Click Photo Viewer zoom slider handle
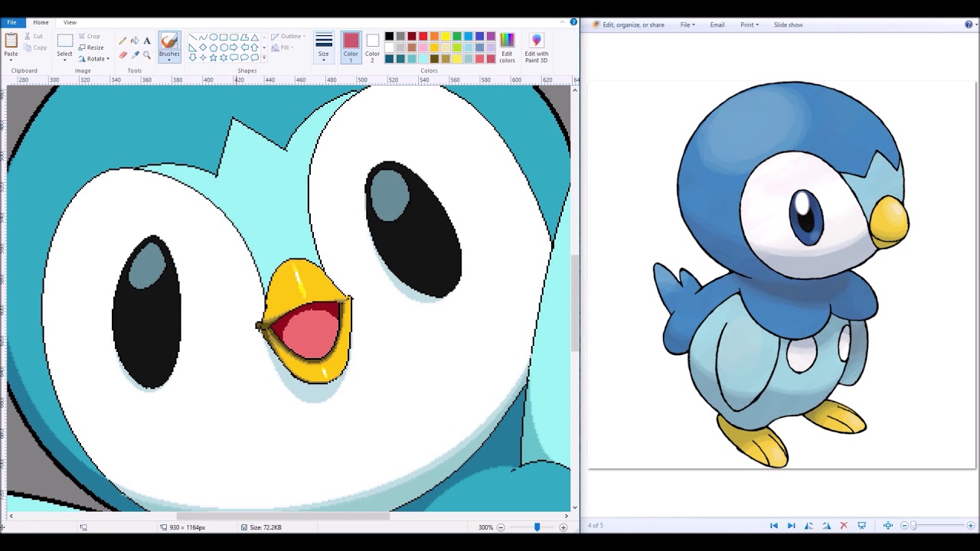The image size is (980, 551). pyautogui.click(x=913, y=526)
